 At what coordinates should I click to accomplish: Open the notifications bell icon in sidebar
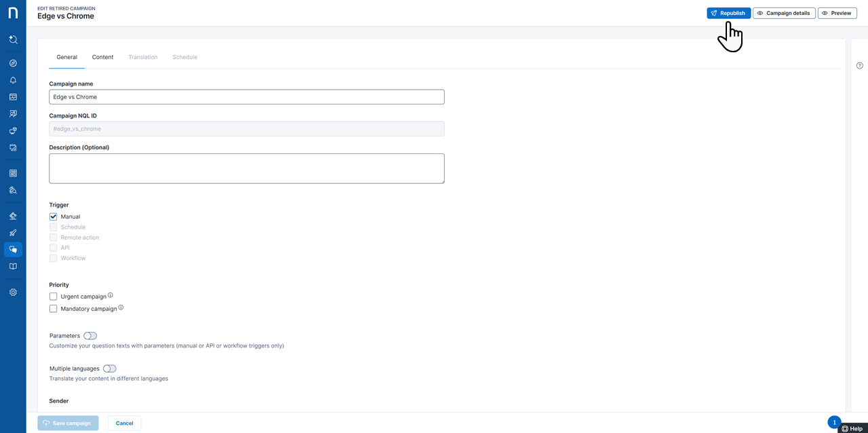[x=13, y=79]
